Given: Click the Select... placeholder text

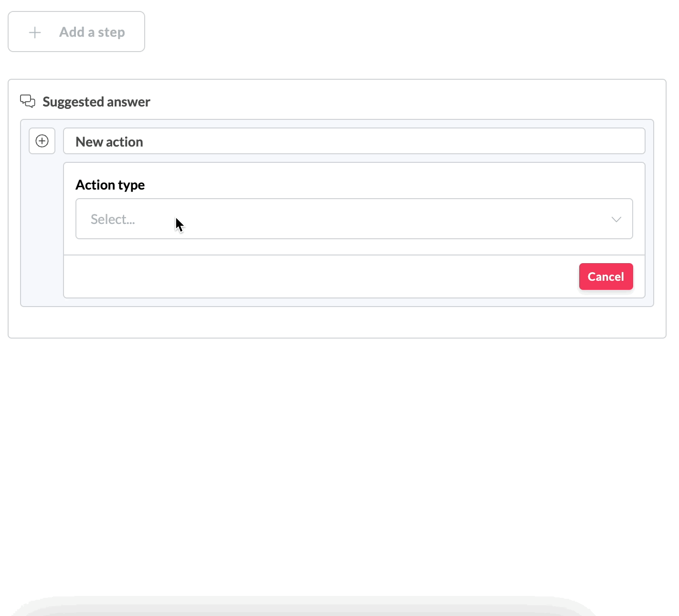Looking at the screenshot, I should [113, 219].
